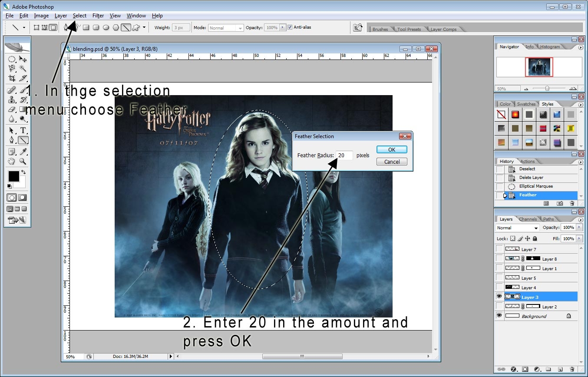Create new snapshot in History panel
This screenshot has width=588, height=377.
tap(560, 203)
